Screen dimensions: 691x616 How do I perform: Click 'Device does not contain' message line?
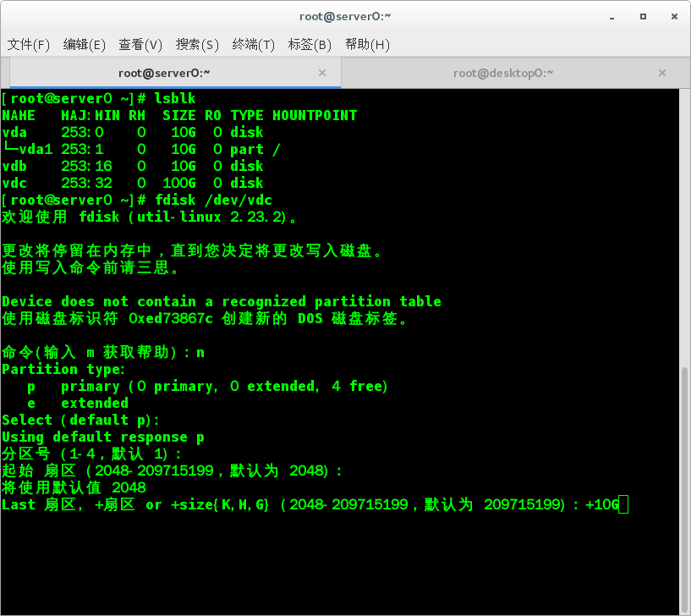(x=222, y=301)
